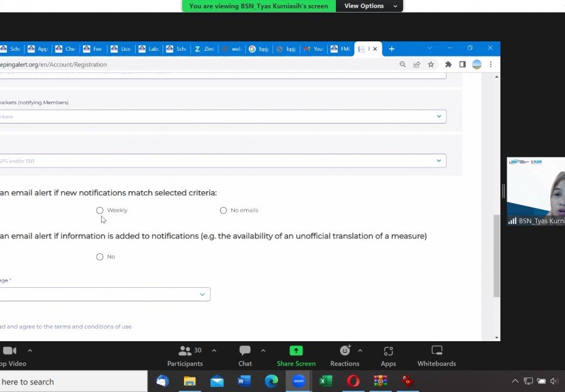
Task: Open the View Options menu
Action: tap(369, 6)
